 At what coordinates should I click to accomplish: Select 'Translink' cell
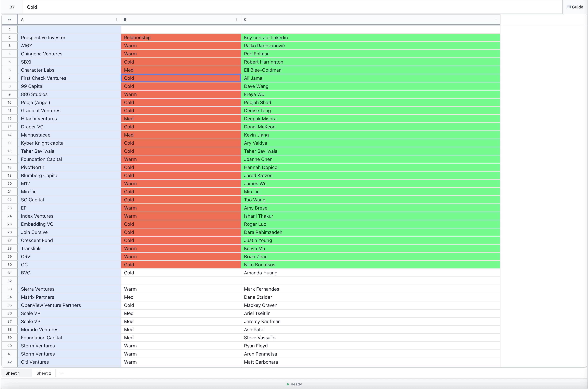click(69, 248)
